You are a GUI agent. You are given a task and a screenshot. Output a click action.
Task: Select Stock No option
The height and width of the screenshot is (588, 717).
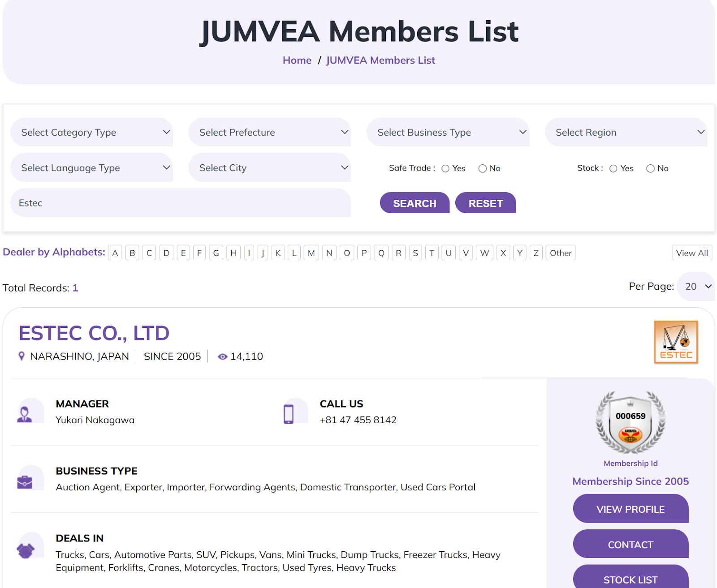pyautogui.click(x=650, y=168)
